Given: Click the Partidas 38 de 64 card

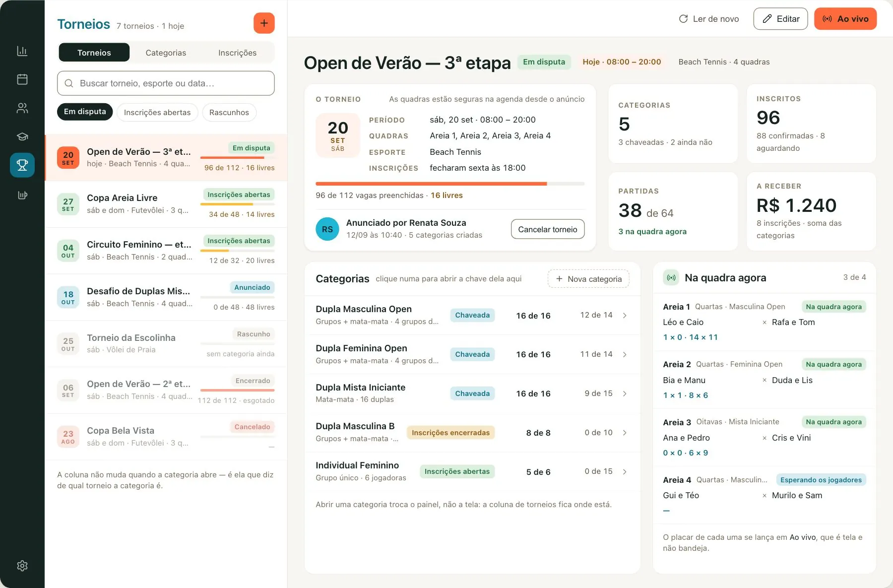Looking at the screenshot, I should (x=673, y=211).
